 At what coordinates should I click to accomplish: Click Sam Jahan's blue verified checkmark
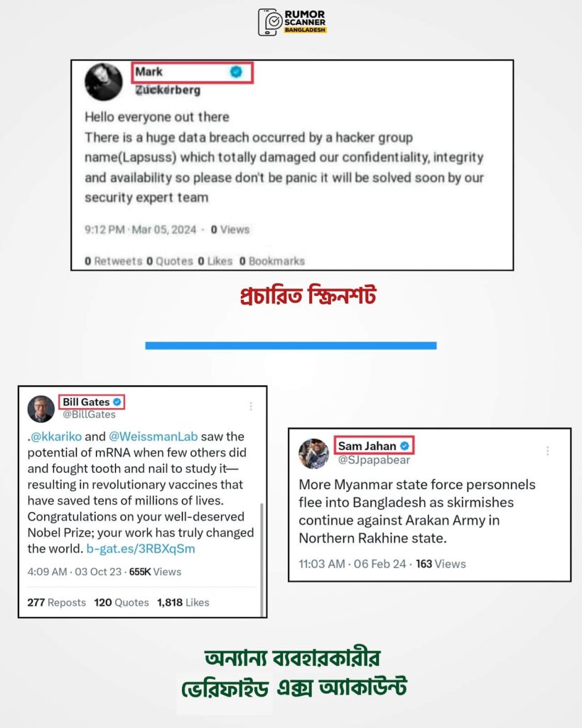[405, 446]
